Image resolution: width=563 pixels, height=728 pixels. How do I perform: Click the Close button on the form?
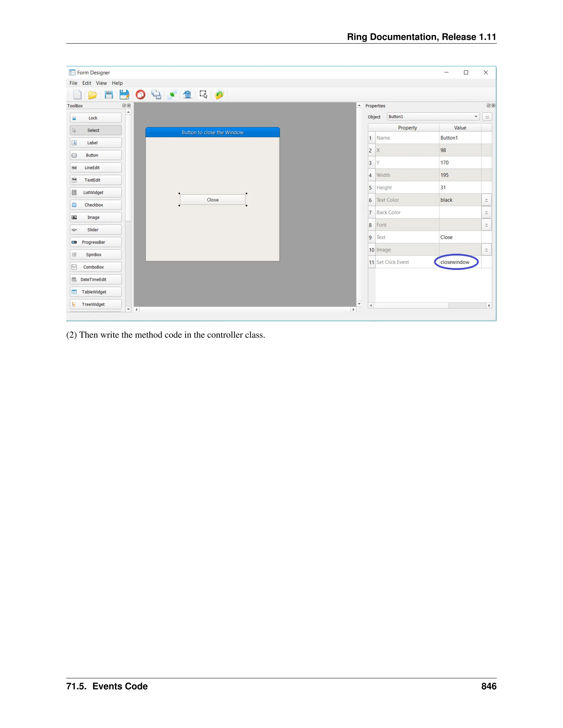213,200
